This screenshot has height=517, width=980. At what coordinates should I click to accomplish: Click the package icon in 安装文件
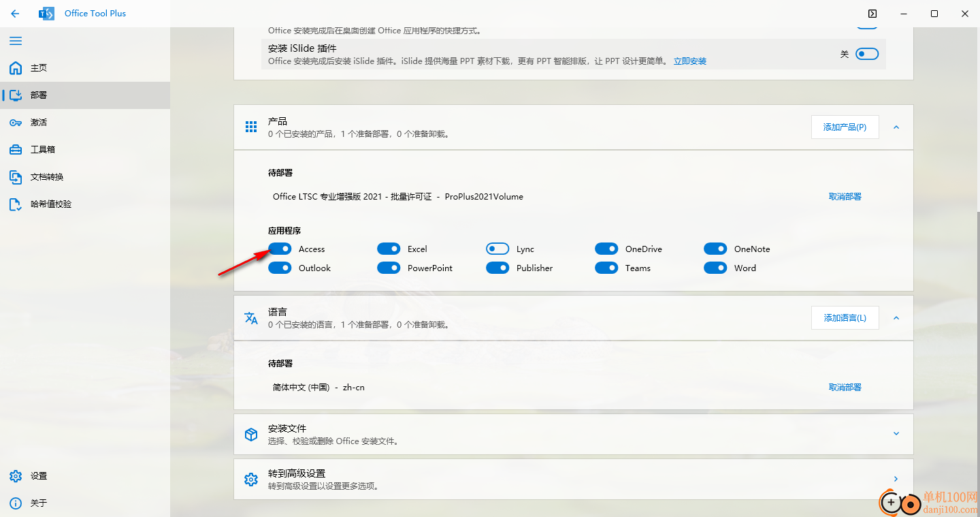[x=251, y=435]
